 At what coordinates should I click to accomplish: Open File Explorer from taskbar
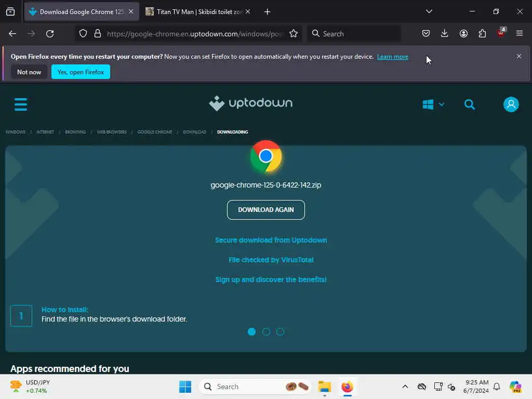[325, 387]
